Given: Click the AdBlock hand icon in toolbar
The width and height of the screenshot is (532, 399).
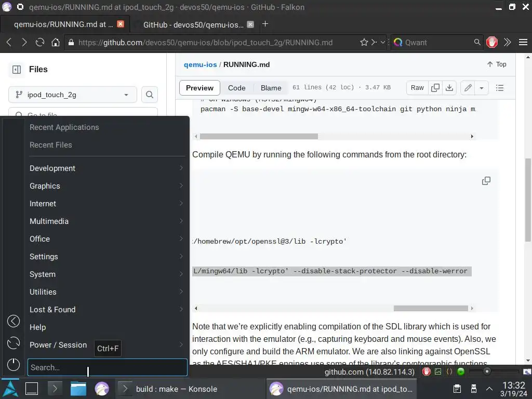Looking at the screenshot, I should pos(491,43).
